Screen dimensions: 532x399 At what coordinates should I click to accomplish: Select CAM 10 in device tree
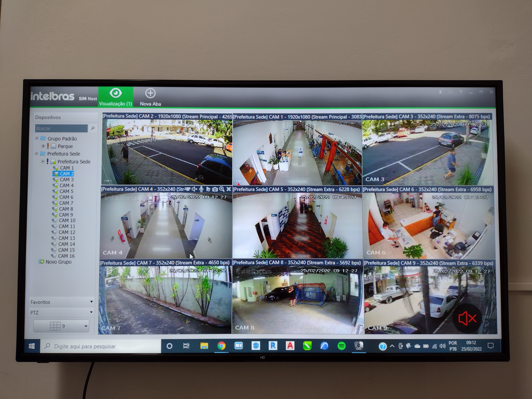[67, 221]
